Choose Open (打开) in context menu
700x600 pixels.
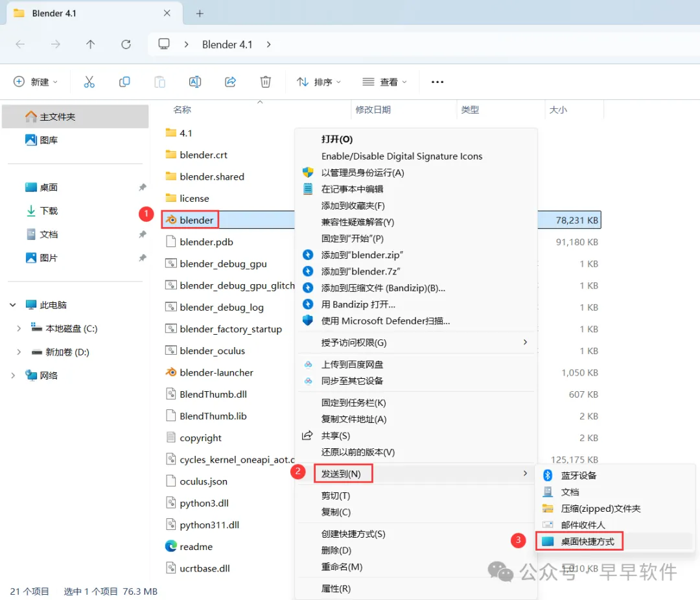336,139
